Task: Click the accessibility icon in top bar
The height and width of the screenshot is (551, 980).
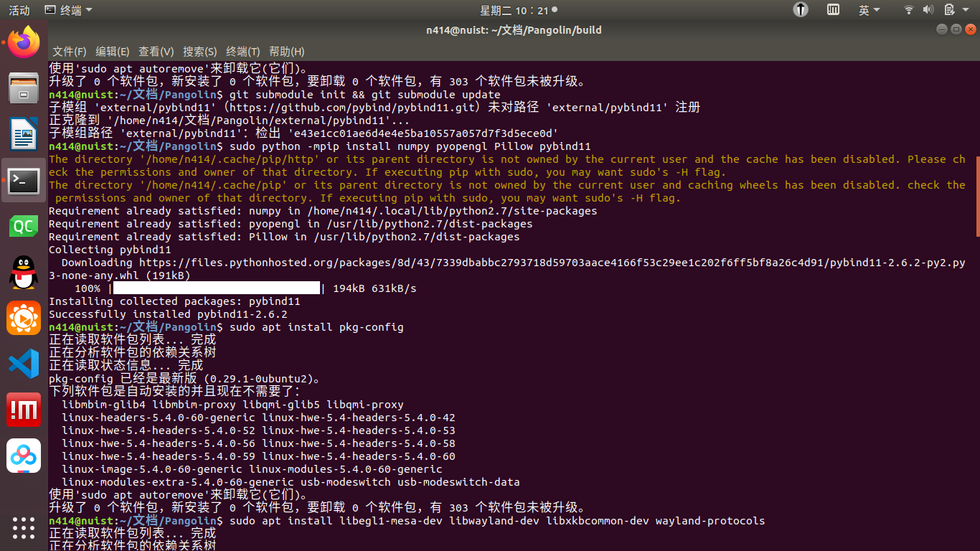Action: pos(801,10)
